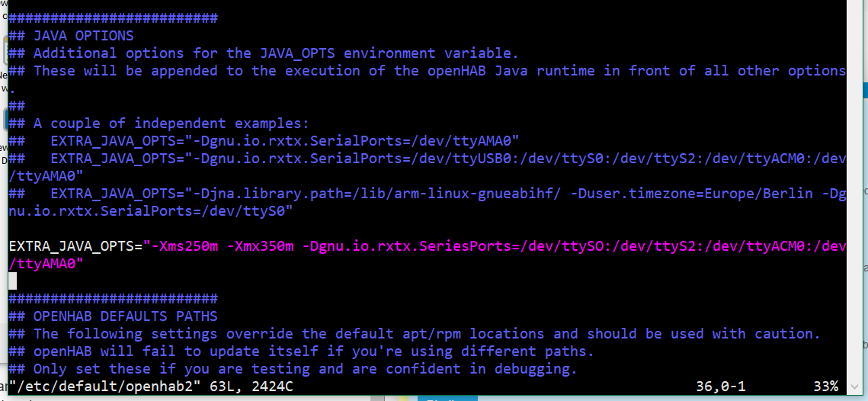Place cursor on the -Xmx350m option

coord(260,245)
